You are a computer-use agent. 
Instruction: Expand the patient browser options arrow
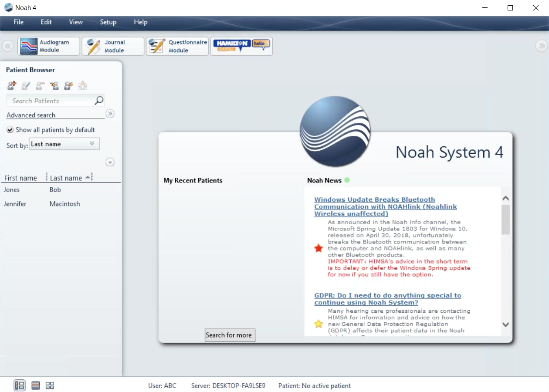[110, 162]
